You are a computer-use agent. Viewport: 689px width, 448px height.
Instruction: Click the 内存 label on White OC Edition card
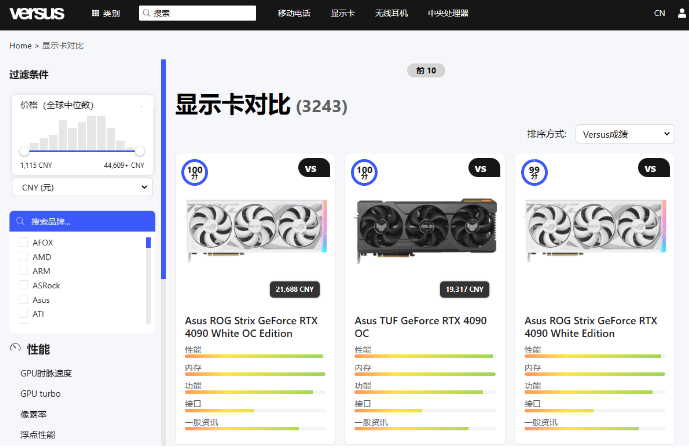tap(192, 367)
